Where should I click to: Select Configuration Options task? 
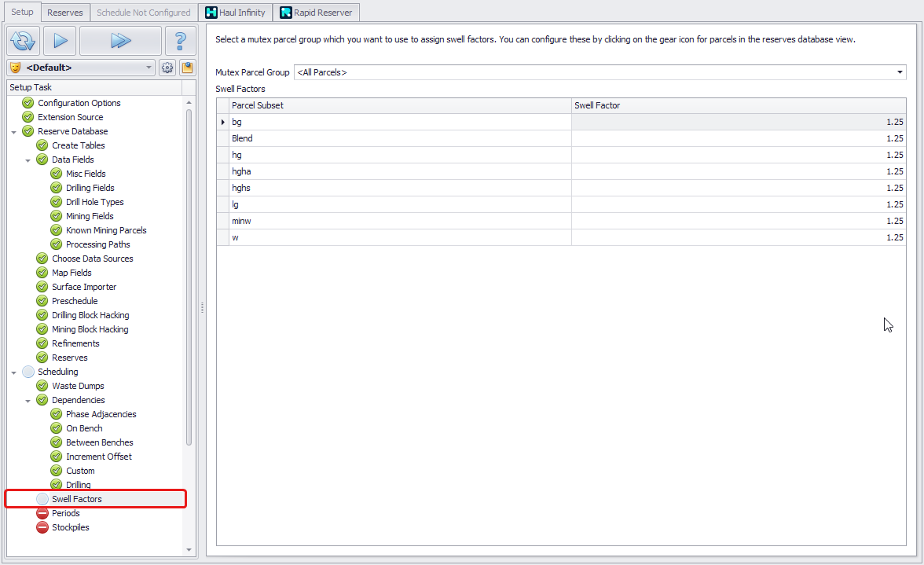[79, 103]
